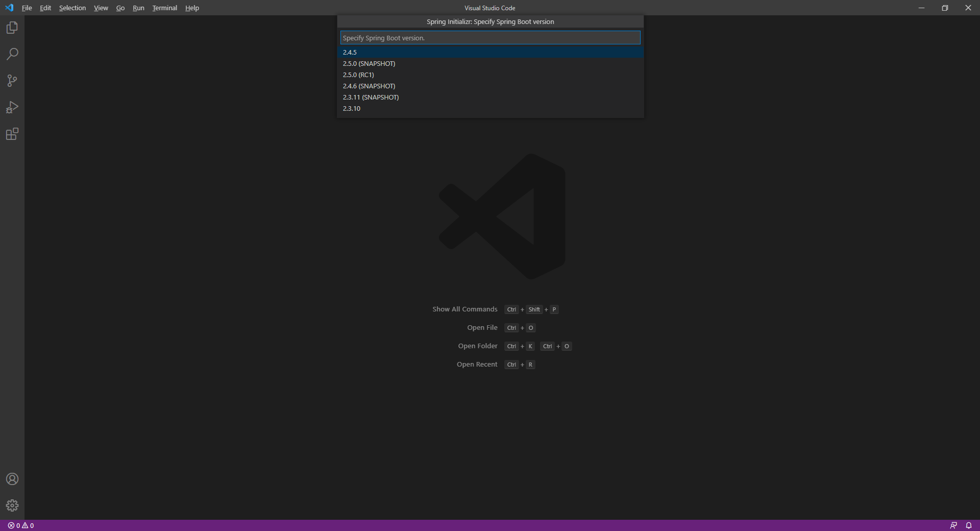Image resolution: width=980 pixels, height=531 pixels.
Task: Select Spring Boot version 2.4.5
Action: click(x=490, y=52)
